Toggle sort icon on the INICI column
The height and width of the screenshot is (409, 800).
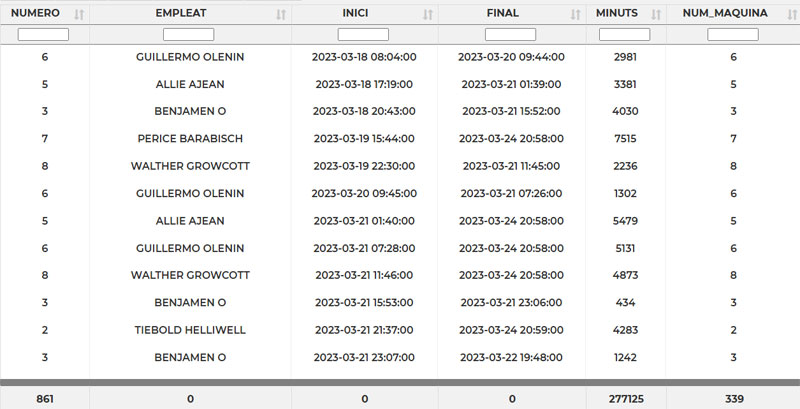point(428,14)
